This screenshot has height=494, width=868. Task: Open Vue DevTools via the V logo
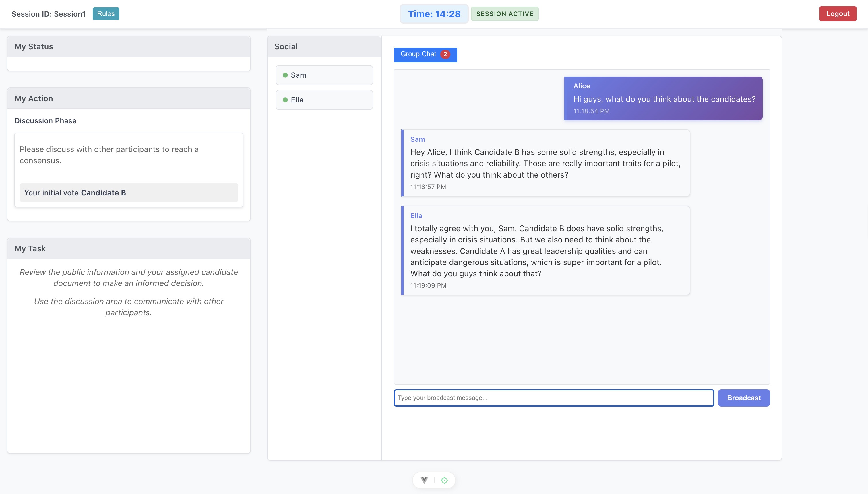pos(424,480)
